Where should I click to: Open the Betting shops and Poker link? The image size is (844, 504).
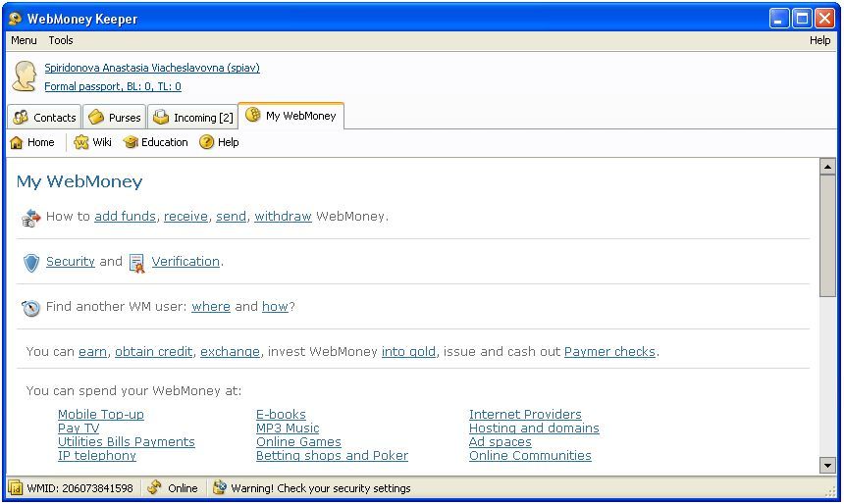click(332, 456)
